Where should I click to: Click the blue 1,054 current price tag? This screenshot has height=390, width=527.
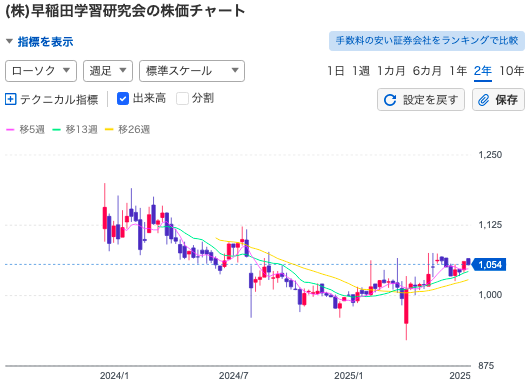[489, 265]
